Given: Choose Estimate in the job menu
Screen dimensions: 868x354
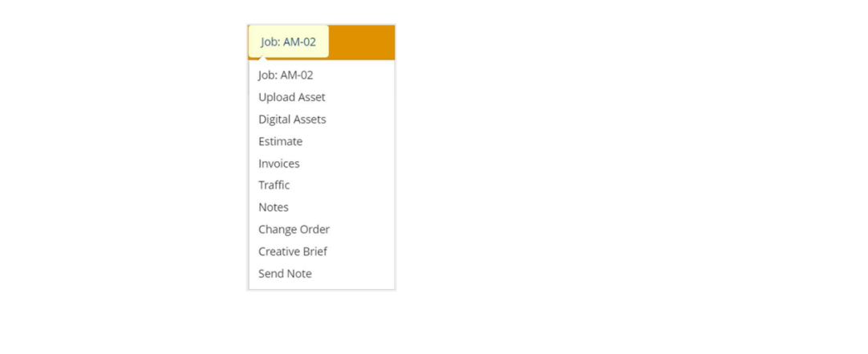Looking at the screenshot, I should click(x=281, y=142).
